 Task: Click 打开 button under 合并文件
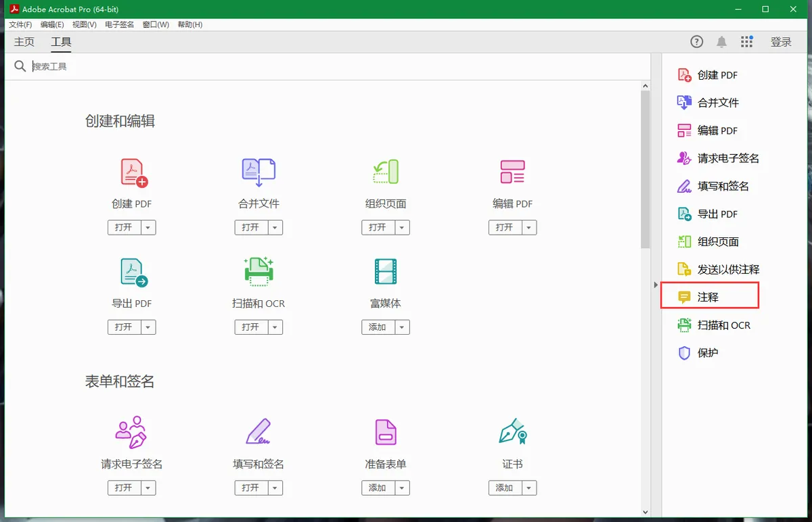tap(251, 227)
